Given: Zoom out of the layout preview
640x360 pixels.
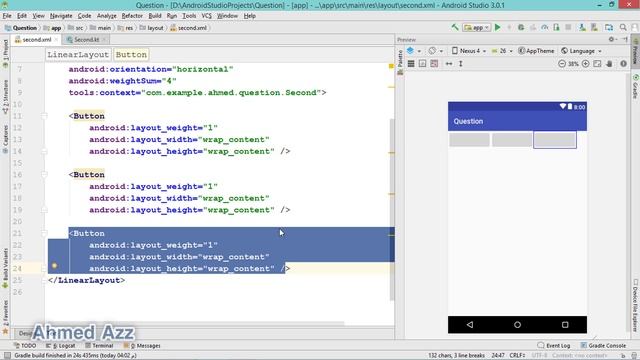Looking at the screenshot, I should coord(562,64).
